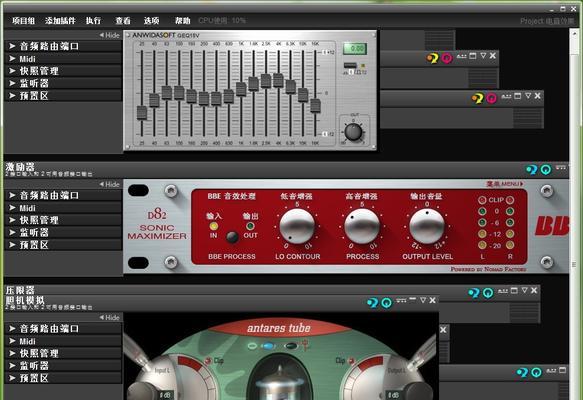583x400 pixels.
Task: Click the PROCESS knob on Sonic Maximizer
Action: pyautogui.click(x=362, y=226)
